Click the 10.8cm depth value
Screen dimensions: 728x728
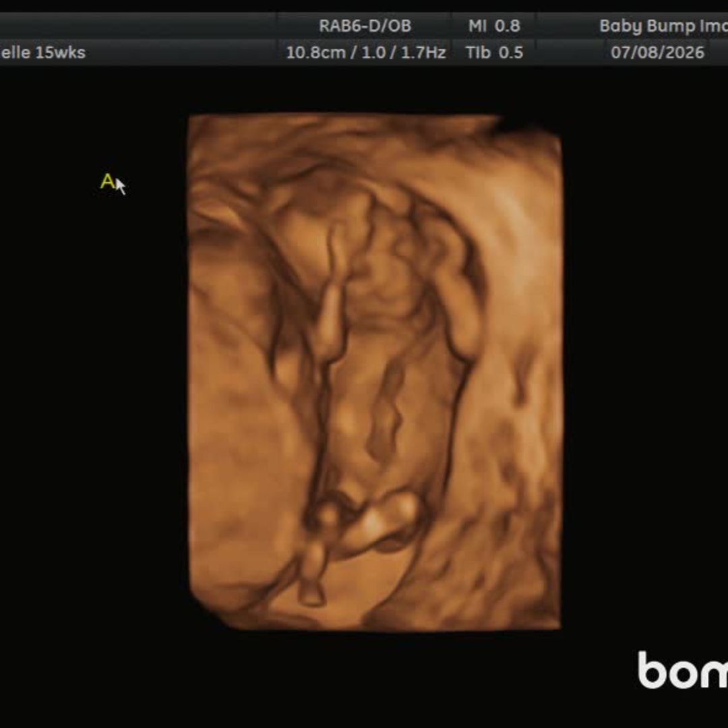315,53
